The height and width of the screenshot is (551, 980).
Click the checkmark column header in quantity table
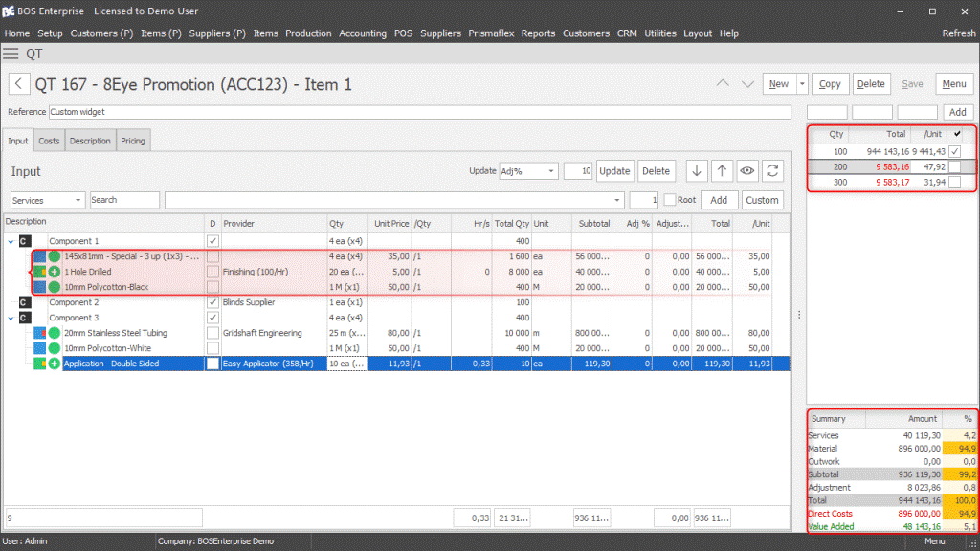[957, 134]
